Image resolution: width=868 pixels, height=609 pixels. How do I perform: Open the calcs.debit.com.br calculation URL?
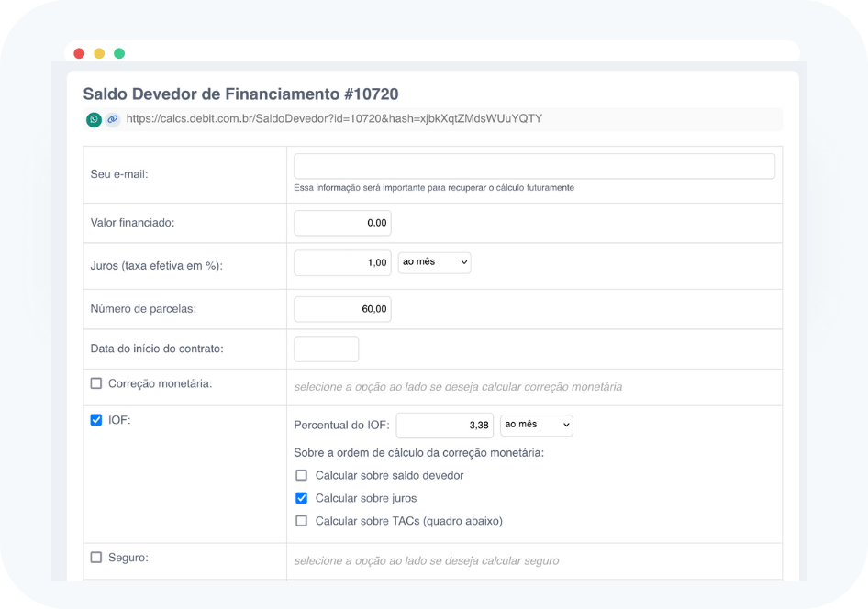click(334, 119)
